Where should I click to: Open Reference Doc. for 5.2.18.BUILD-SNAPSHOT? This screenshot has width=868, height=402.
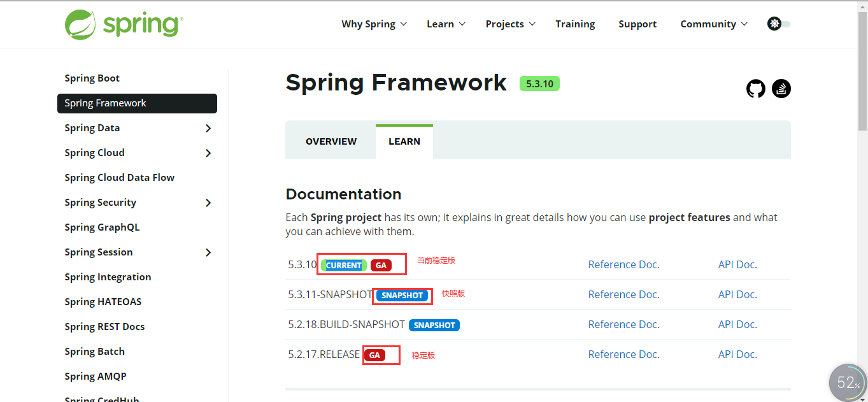[x=624, y=324]
